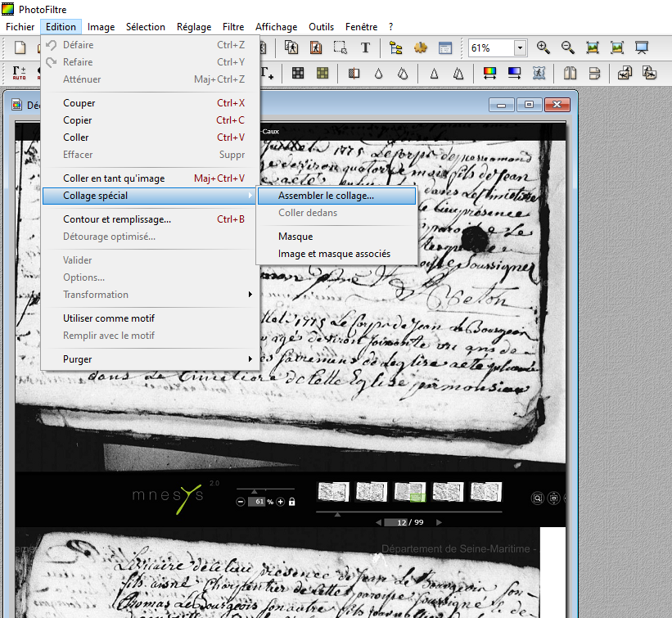
Task: Choose Assembler le collage from submenu
Action: pyautogui.click(x=326, y=196)
